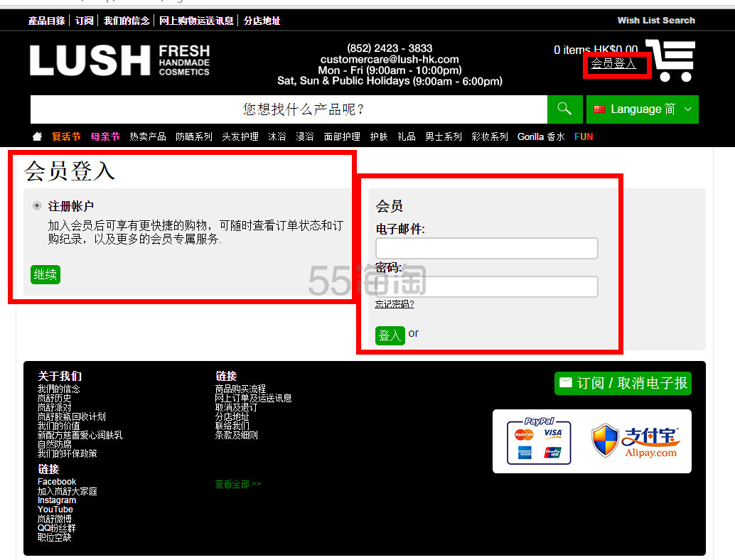Open footer link 联络我们
The width and height of the screenshot is (735, 560).
(x=232, y=426)
